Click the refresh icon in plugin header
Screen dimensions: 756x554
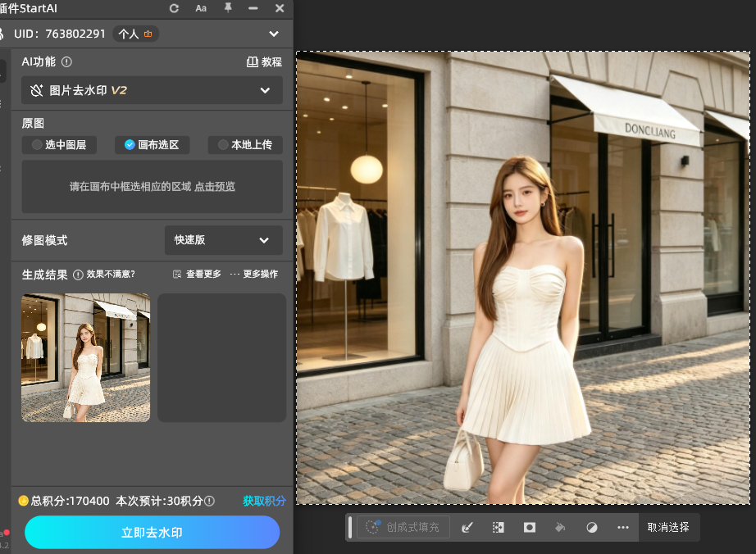click(x=174, y=8)
